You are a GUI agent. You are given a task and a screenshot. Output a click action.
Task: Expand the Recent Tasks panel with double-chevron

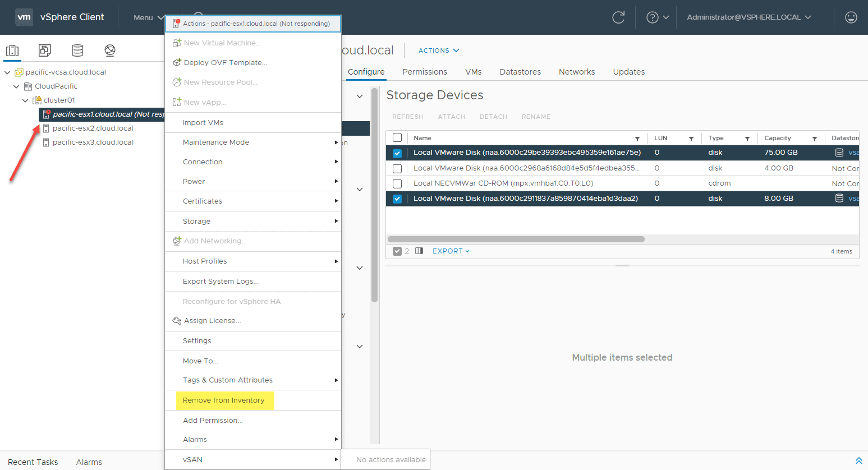point(858,460)
